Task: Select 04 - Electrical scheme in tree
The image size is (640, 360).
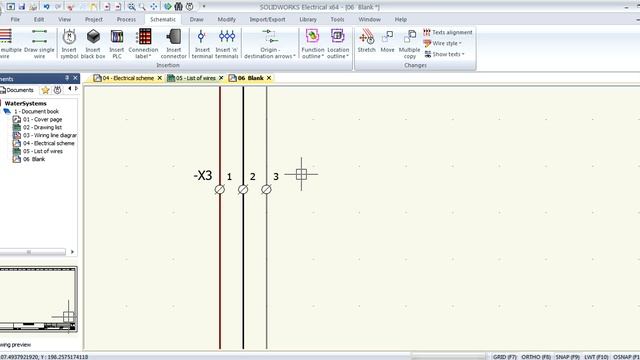Action: click(44, 143)
